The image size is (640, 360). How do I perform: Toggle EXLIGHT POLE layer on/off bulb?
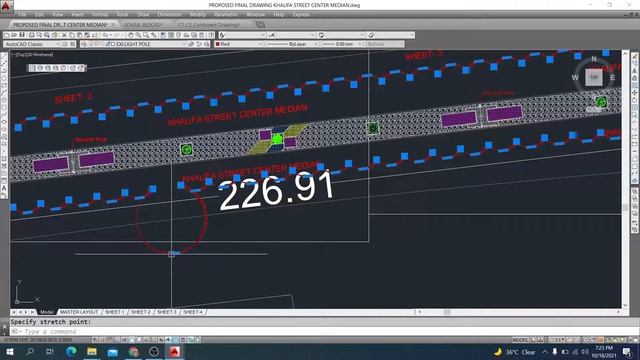point(91,44)
